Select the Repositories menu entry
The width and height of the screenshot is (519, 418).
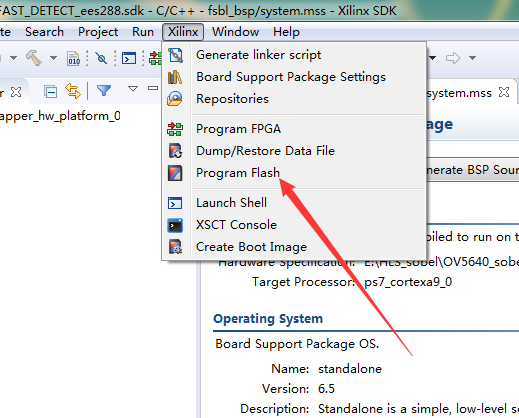pos(232,99)
